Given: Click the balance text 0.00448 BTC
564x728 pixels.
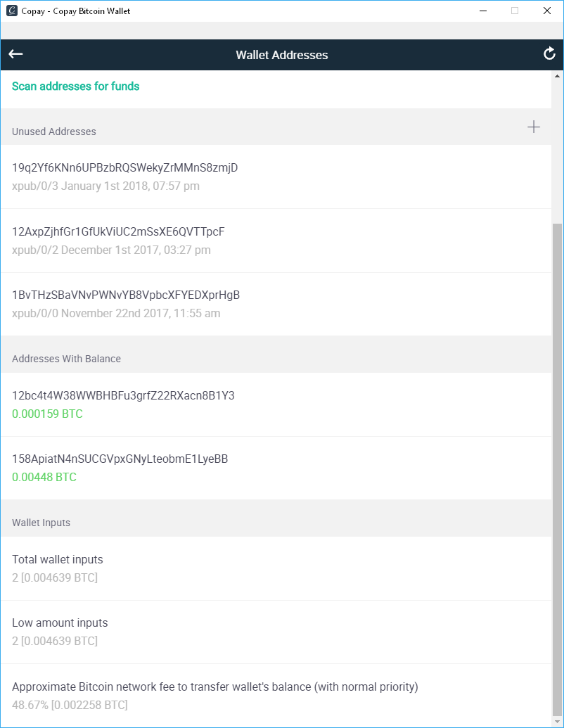Looking at the screenshot, I should pyautogui.click(x=42, y=477).
